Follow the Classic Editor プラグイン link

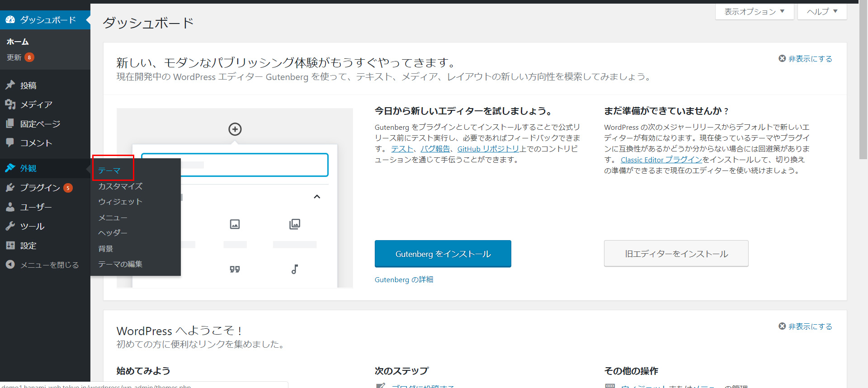pyautogui.click(x=661, y=160)
